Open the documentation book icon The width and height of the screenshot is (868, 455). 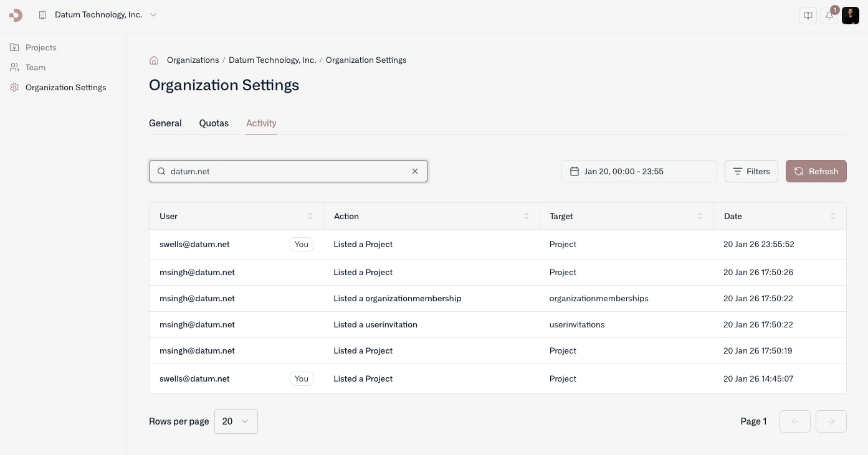tap(808, 15)
